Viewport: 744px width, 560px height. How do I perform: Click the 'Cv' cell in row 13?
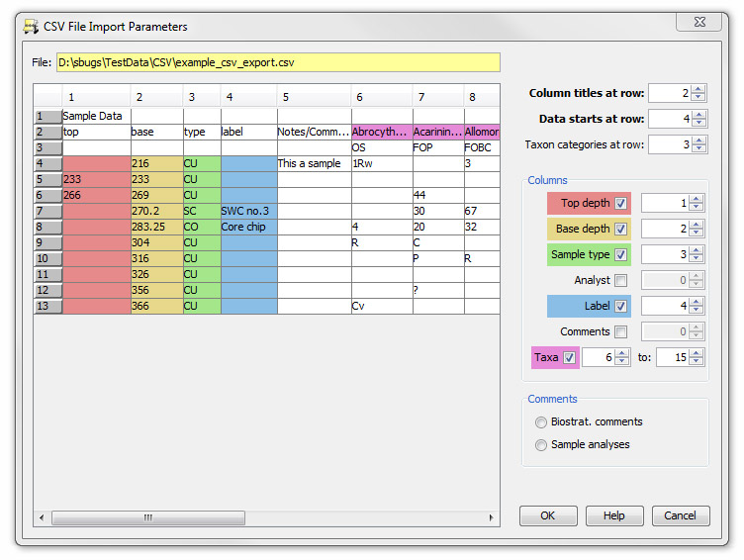click(x=382, y=306)
